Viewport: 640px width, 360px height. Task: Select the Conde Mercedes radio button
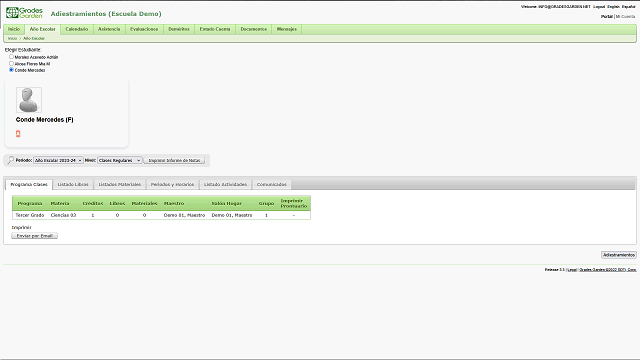pyautogui.click(x=11, y=70)
